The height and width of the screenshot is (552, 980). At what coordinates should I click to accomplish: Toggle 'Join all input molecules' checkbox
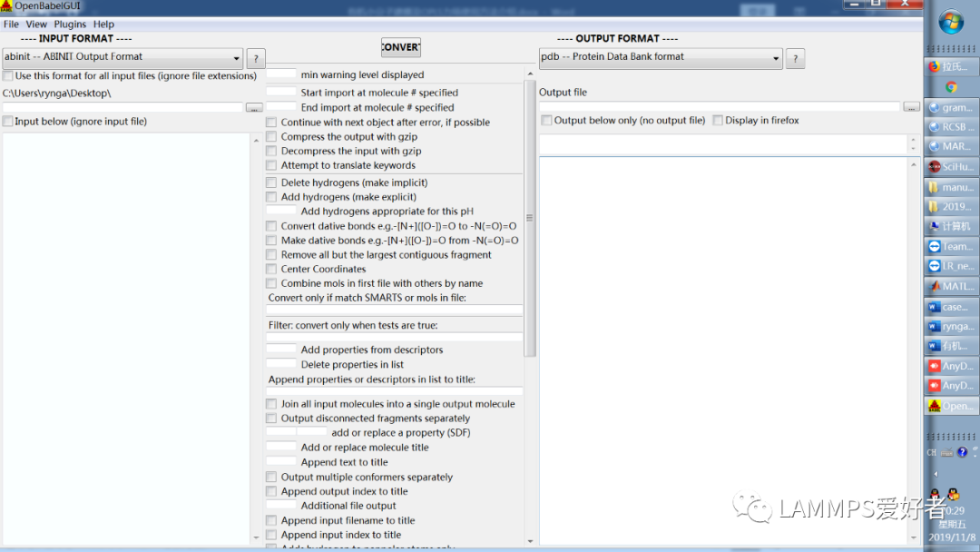click(x=271, y=404)
